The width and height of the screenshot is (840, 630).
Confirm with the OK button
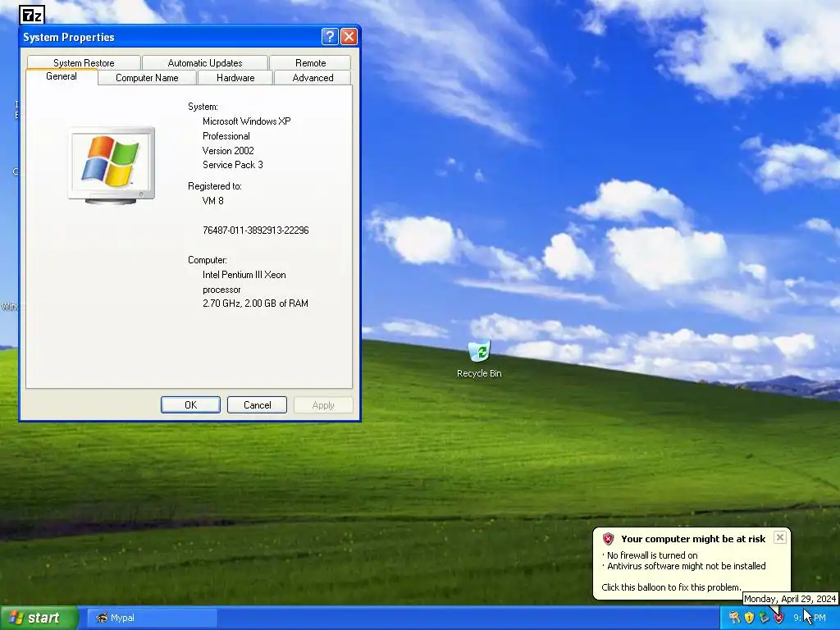190,405
